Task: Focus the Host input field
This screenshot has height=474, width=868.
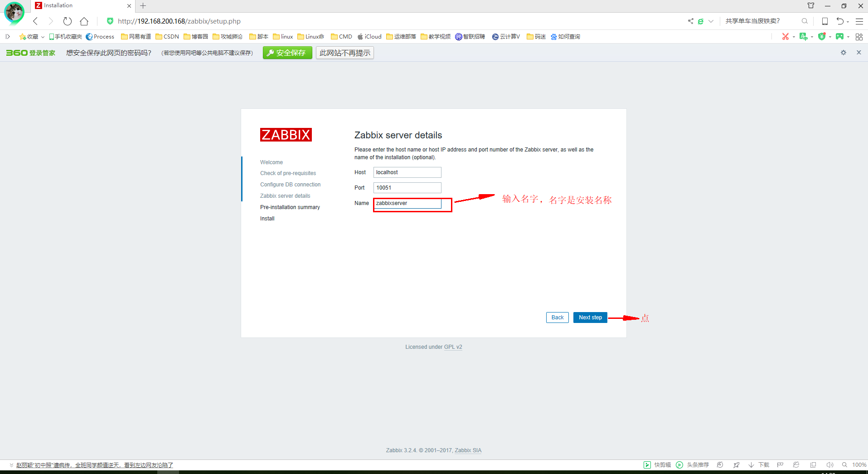Action: pyautogui.click(x=407, y=172)
